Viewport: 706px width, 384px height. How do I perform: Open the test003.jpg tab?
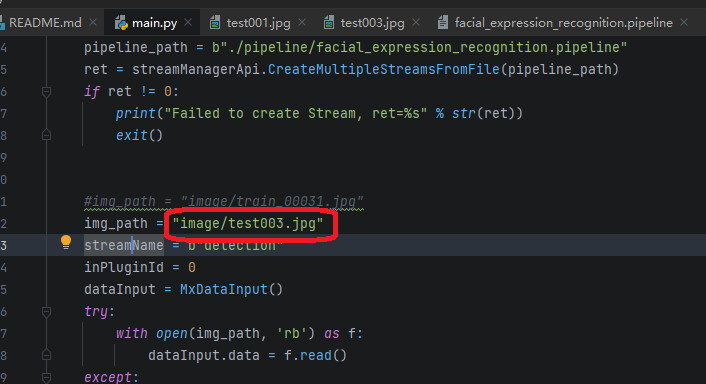point(372,23)
